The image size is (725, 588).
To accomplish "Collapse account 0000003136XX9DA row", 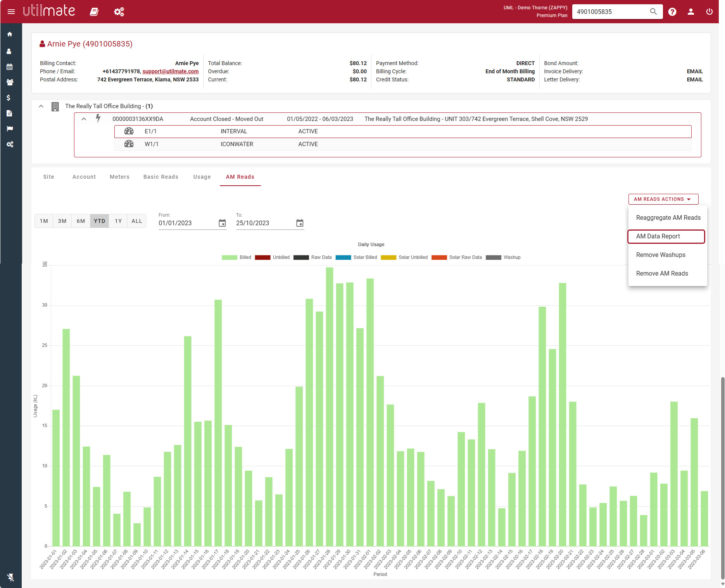I will [84, 119].
